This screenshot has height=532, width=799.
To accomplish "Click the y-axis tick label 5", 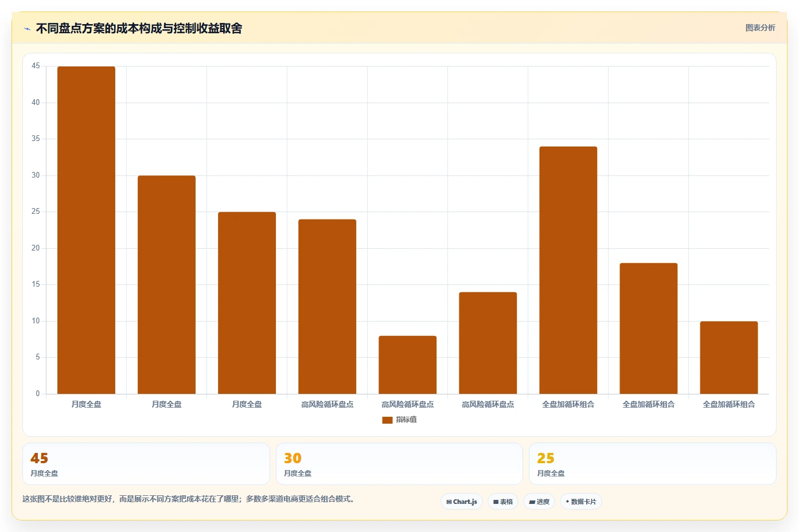I will point(38,357).
